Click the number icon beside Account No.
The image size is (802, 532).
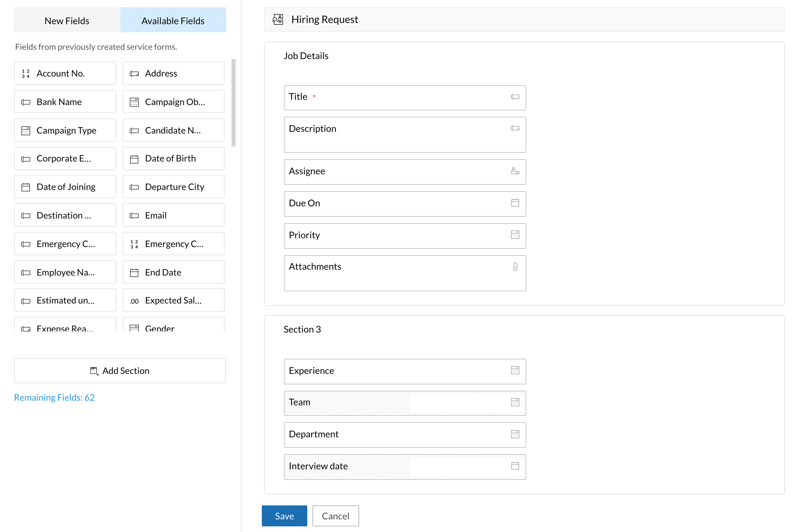[26, 74]
